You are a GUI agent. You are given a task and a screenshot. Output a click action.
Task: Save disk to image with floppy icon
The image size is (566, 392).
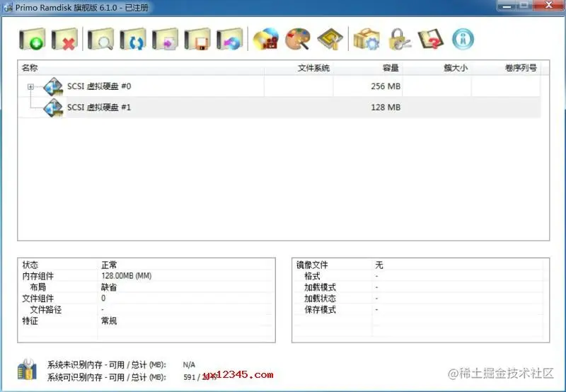[x=197, y=39]
